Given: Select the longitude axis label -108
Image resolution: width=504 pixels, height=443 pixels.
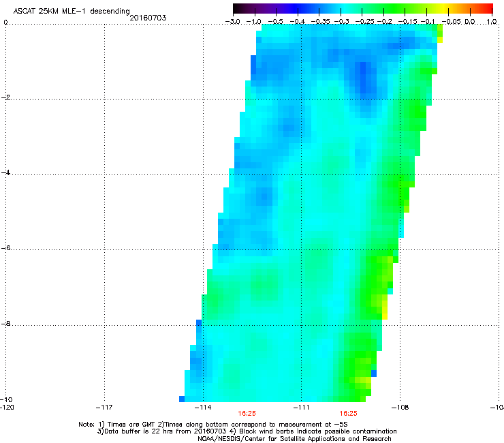Looking at the screenshot, I should [400, 408].
